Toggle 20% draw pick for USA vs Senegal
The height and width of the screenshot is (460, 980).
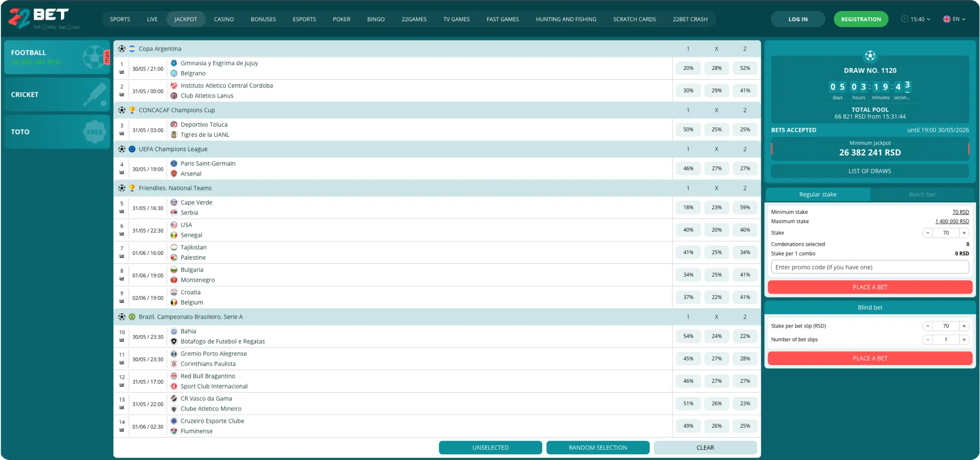point(717,230)
